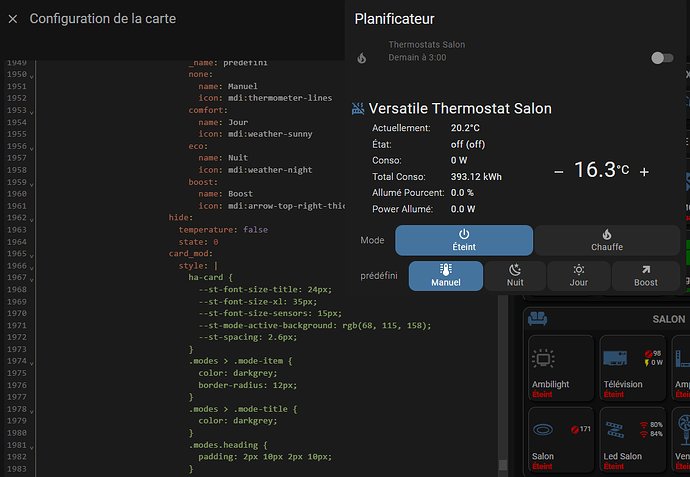The width and height of the screenshot is (690, 477).
Task: Click the moon icon on Nuit
Action: point(515,269)
